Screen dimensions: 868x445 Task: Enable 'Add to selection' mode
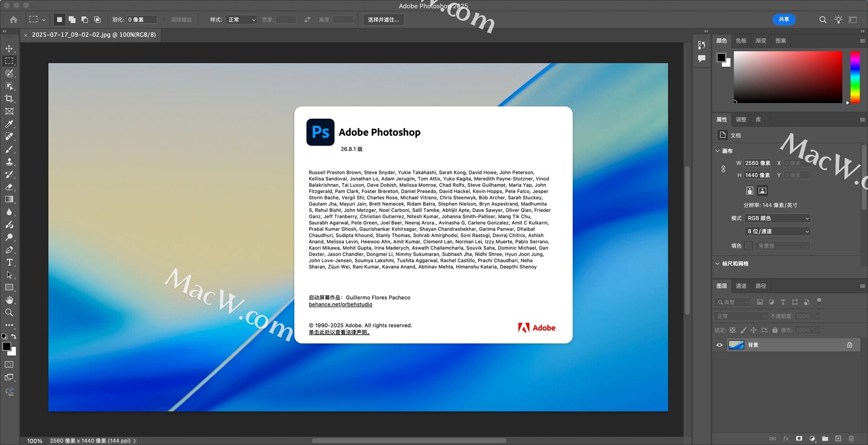point(72,19)
